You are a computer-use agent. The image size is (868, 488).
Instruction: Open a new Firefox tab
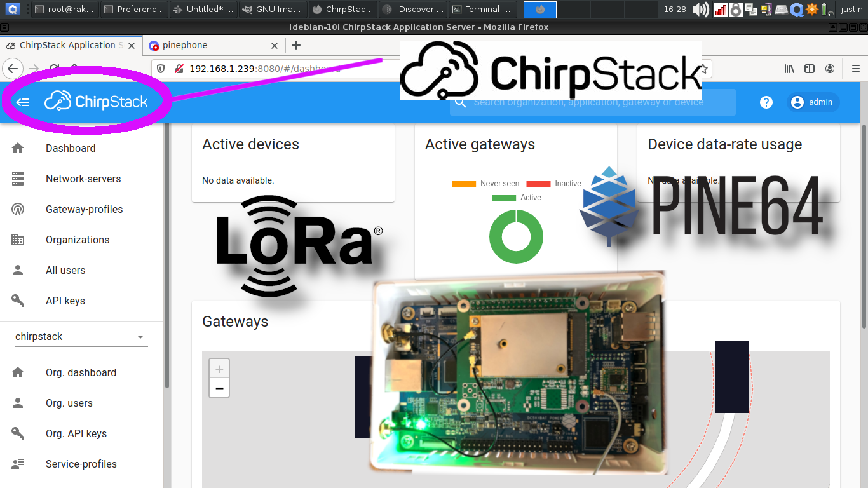point(295,45)
